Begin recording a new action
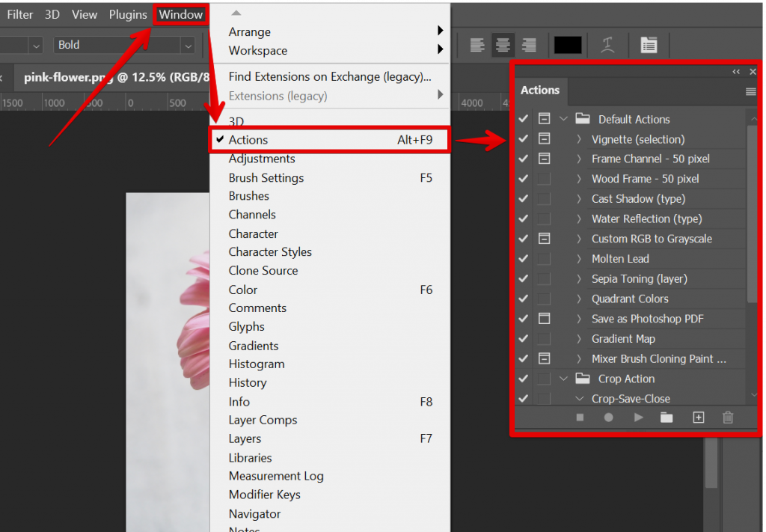This screenshot has height=532, width=766. [609, 418]
